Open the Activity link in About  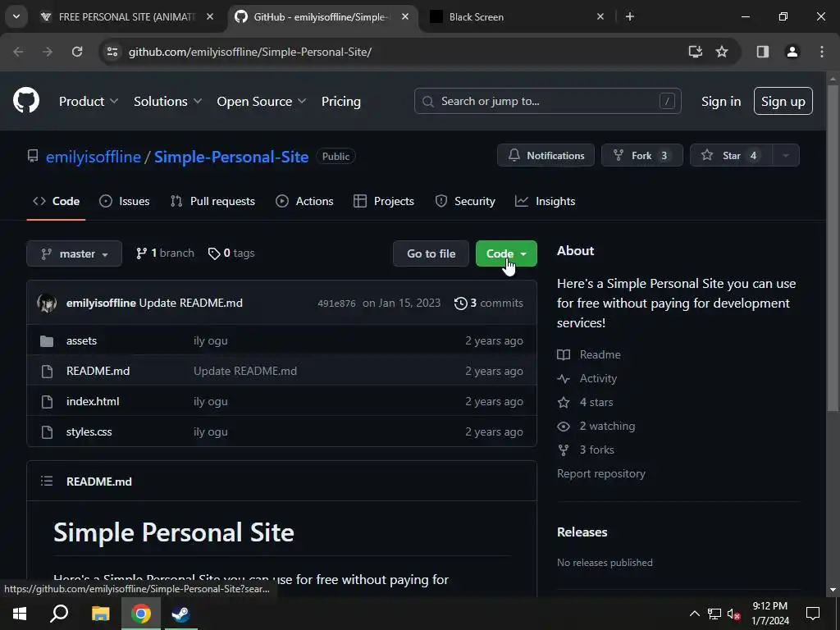pos(598,378)
